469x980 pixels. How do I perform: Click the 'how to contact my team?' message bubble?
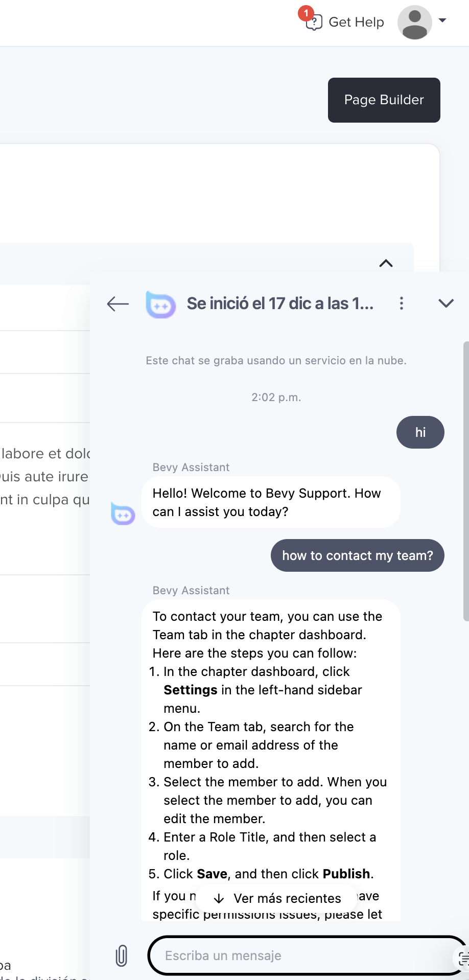pos(357,555)
